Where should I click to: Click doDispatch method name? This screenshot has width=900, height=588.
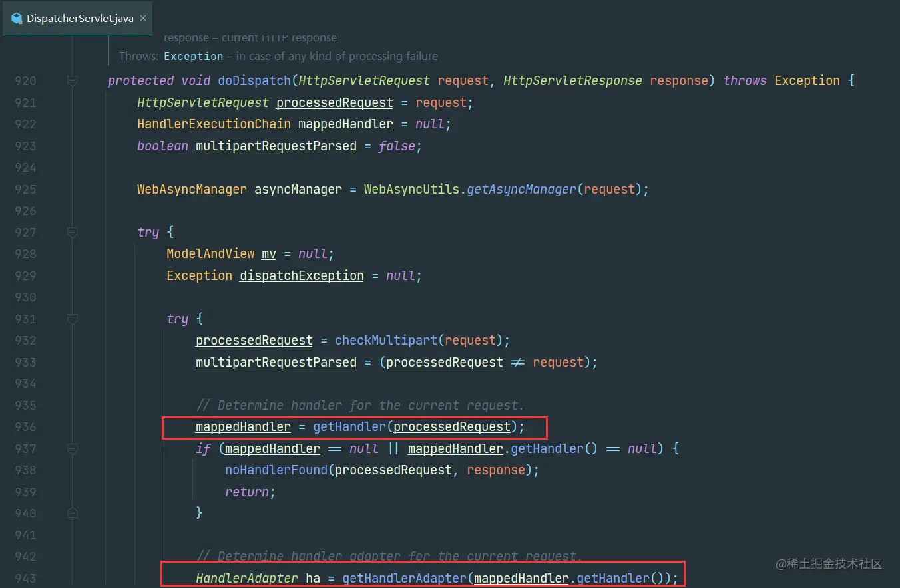254,81
